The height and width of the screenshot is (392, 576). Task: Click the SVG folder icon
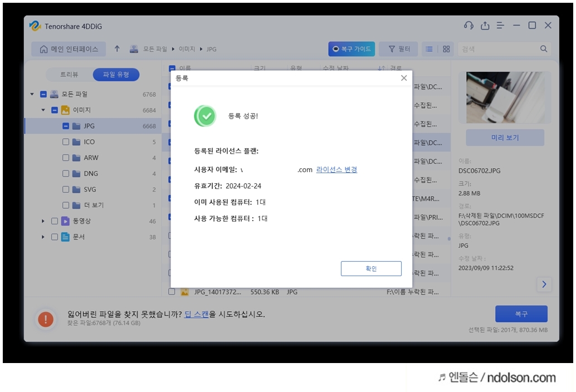[76, 189]
